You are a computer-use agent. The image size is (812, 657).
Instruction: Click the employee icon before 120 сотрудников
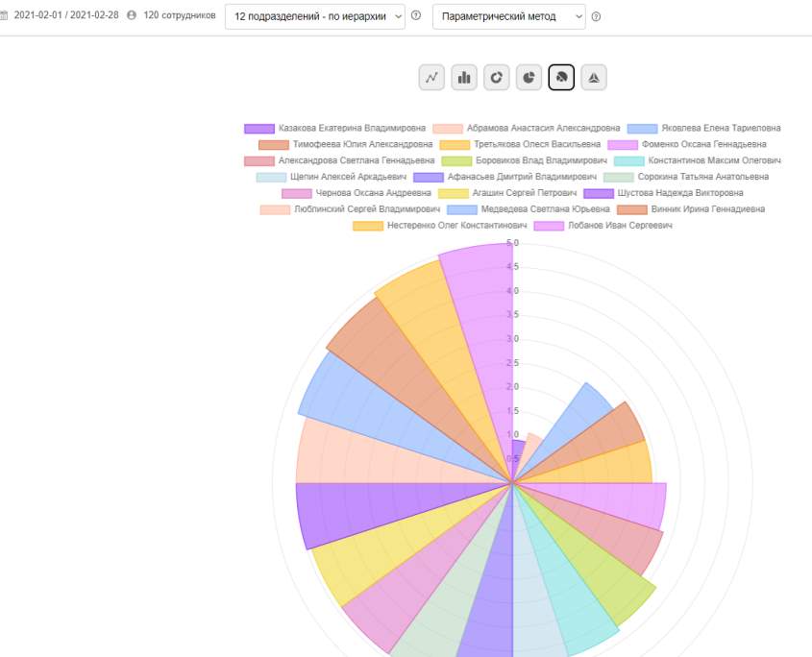pyautogui.click(x=132, y=15)
